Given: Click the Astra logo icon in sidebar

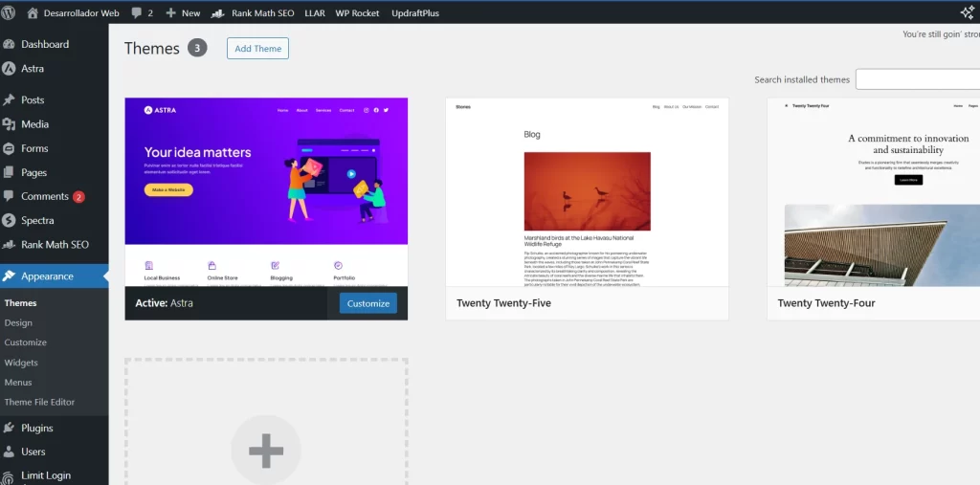Looking at the screenshot, I should click(9, 69).
